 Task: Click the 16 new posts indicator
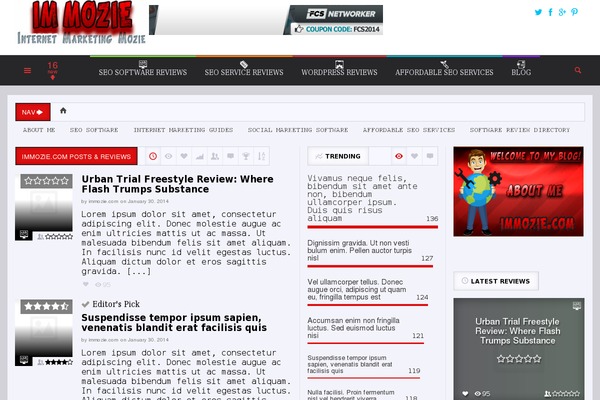(52, 70)
